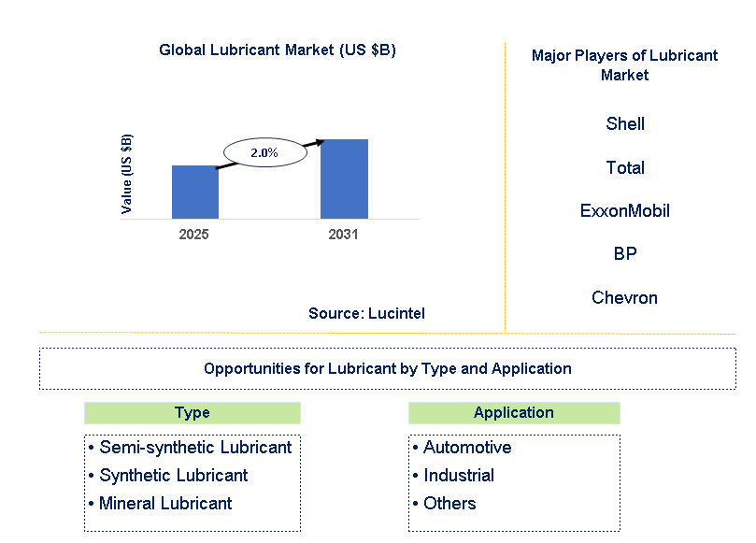This screenshot has height=543, width=756.
Task: Click 'Major Players of Lubricant Market' heading
Action: (x=624, y=65)
